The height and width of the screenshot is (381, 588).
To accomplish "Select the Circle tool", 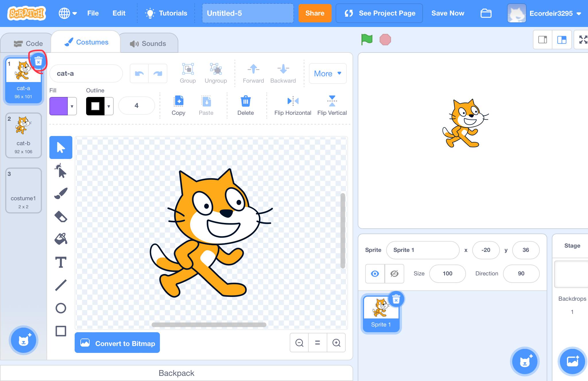I will click(61, 308).
